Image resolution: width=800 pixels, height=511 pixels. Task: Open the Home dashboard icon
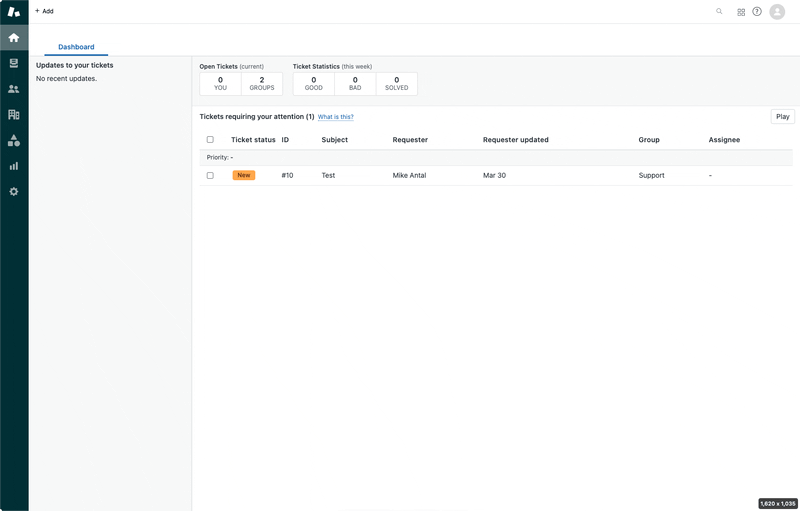coord(14,38)
